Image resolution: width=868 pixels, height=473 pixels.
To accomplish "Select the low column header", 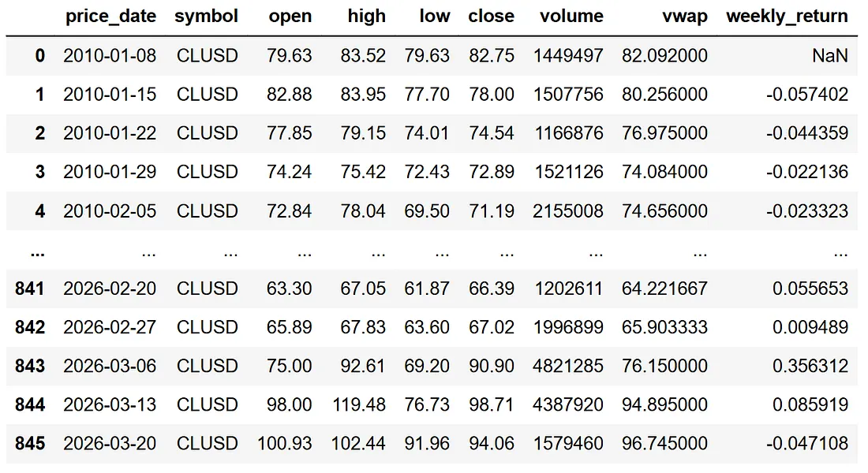I will tap(434, 17).
